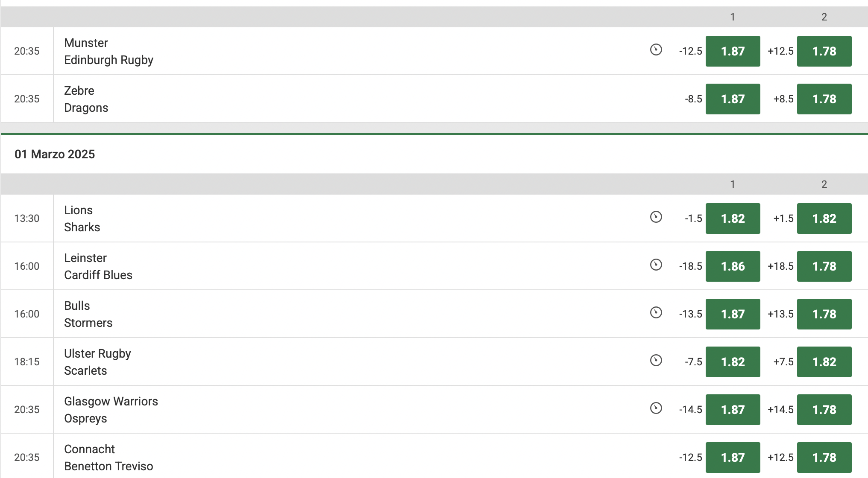This screenshot has width=868, height=478.
Task: Open the Connacht vs Benetton Treviso match
Action: (x=108, y=458)
